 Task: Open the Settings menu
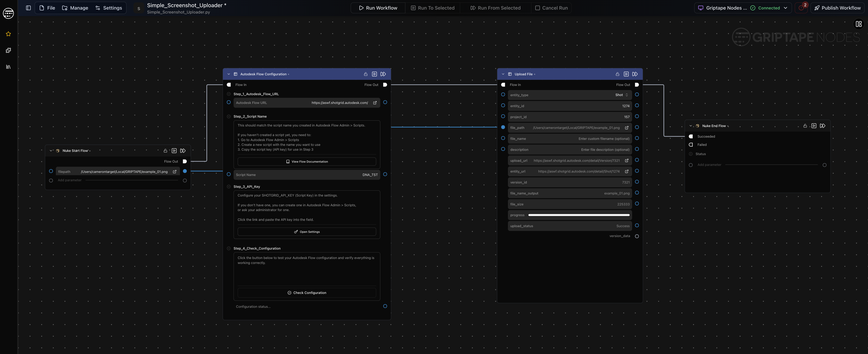tap(109, 8)
